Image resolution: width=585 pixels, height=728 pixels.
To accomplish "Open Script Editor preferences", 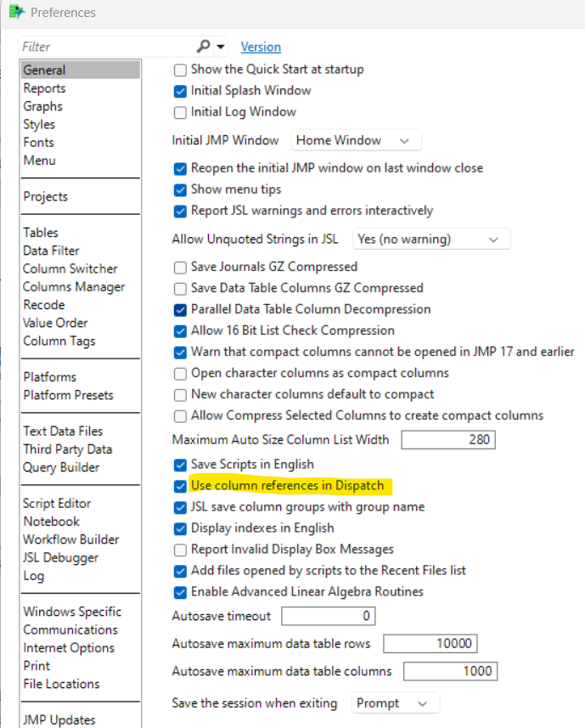I will pos(57,504).
